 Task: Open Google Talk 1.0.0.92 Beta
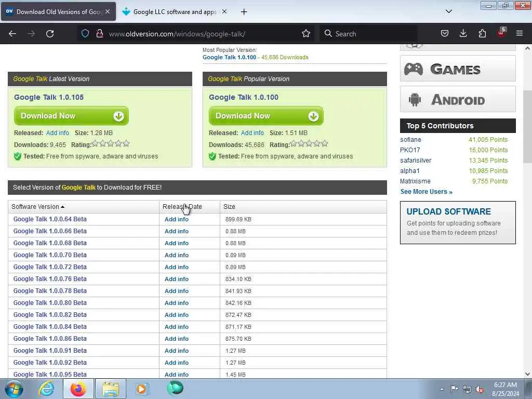tap(50, 363)
